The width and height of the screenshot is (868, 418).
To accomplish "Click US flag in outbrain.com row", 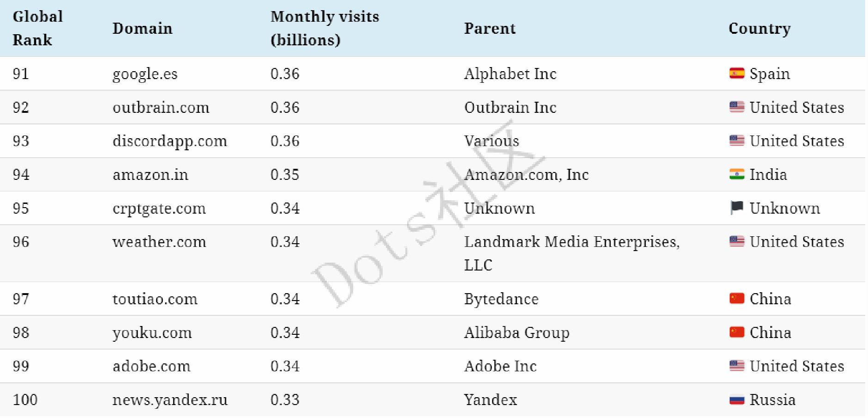I will [x=737, y=107].
